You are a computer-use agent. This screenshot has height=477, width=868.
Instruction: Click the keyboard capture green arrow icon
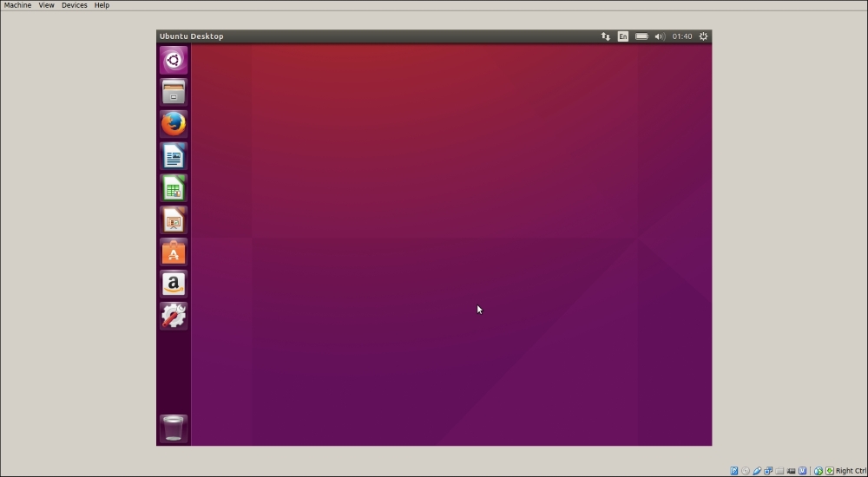(x=830, y=471)
